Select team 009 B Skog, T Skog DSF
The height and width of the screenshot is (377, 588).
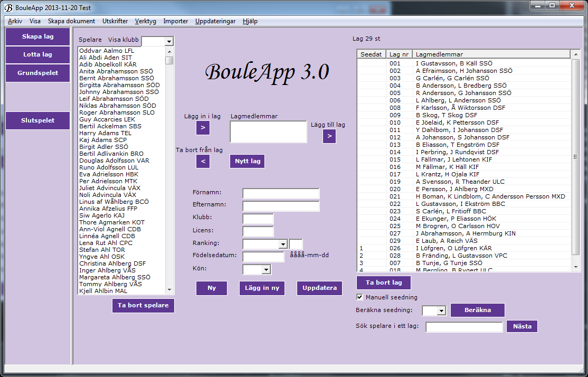point(464,115)
